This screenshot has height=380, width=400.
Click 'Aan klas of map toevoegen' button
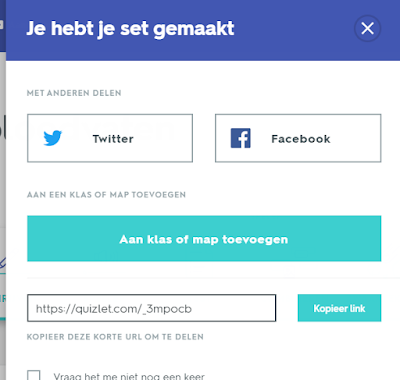204,239
